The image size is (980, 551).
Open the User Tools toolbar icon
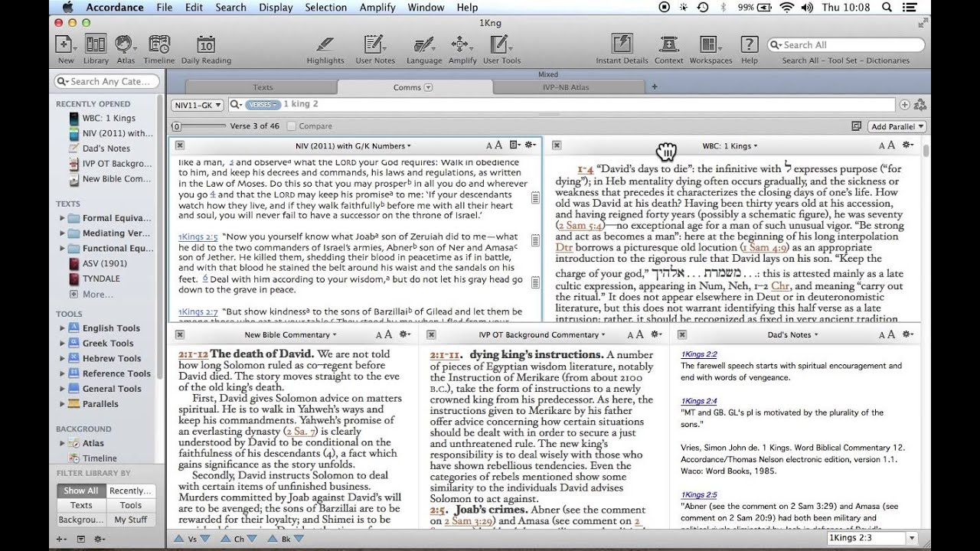(499, 44)
